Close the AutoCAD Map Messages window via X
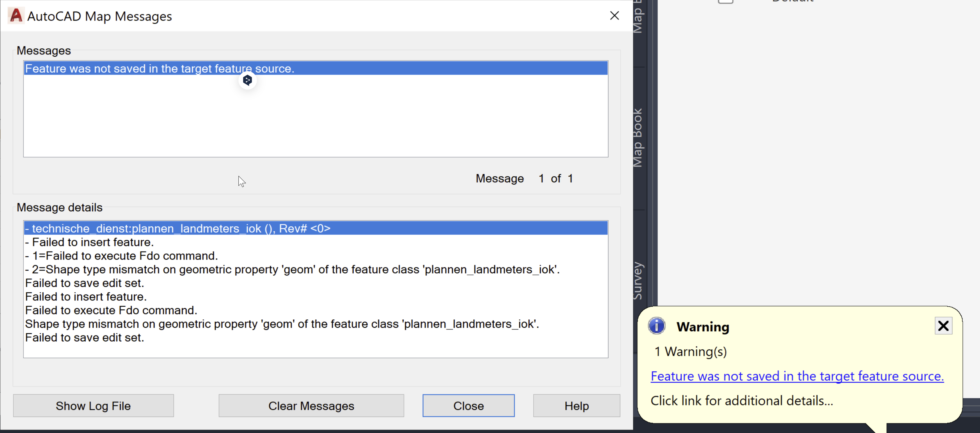The width and height of the screenshot is (980, 433). tap(614, 16)
